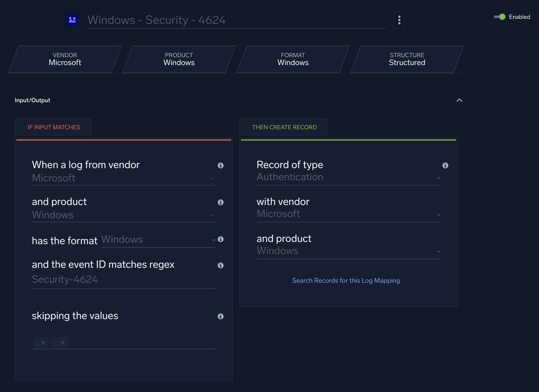Show info for 'skipping the values'
The height and width of the screenshot is (392, 539).
[x=220, y=317]
